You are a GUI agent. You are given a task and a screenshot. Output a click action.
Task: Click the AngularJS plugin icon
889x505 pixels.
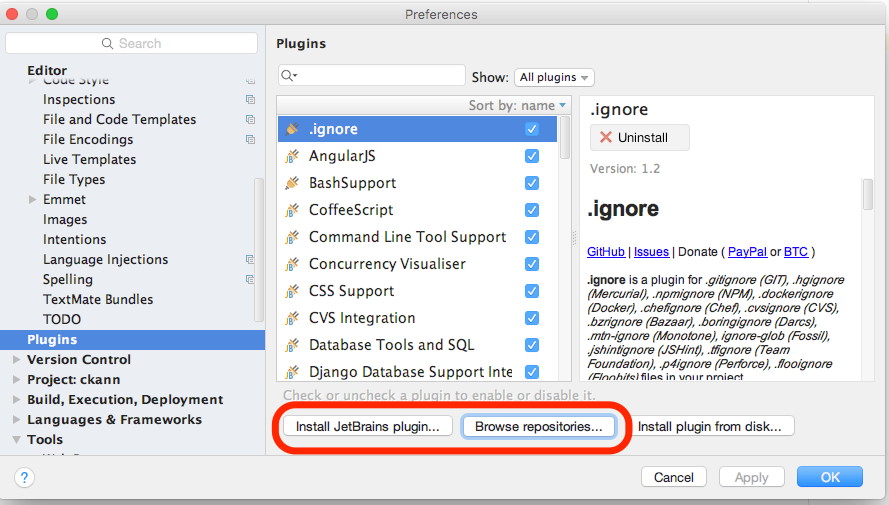point(292,156)
